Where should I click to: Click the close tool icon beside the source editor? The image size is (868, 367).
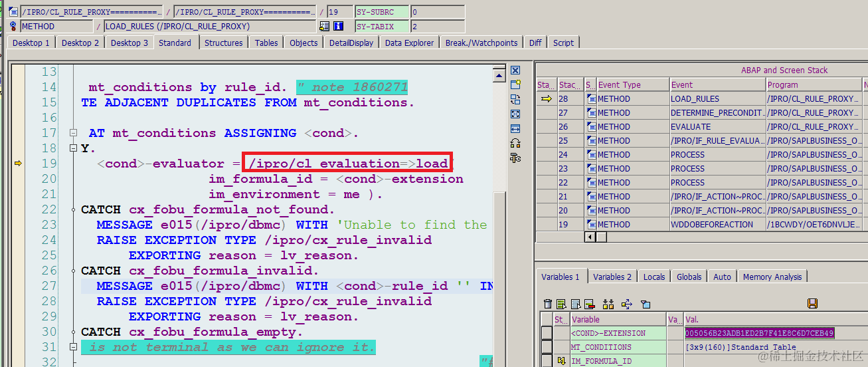point(515,70)
